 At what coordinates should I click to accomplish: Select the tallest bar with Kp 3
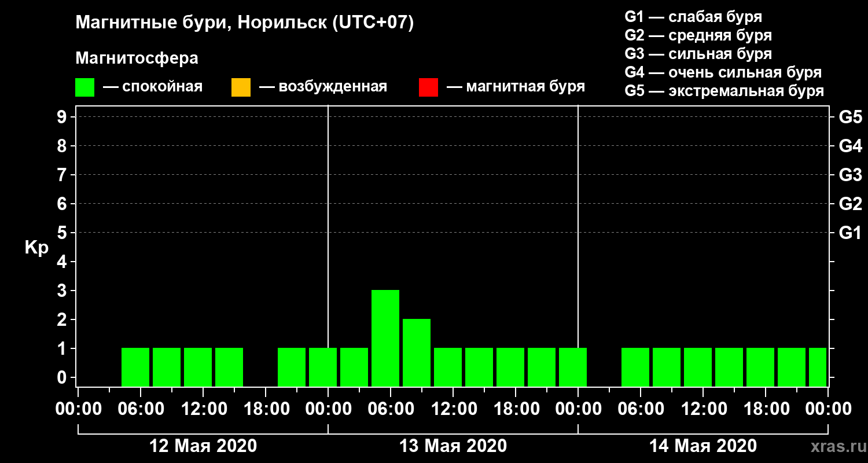tap(385, 338)
